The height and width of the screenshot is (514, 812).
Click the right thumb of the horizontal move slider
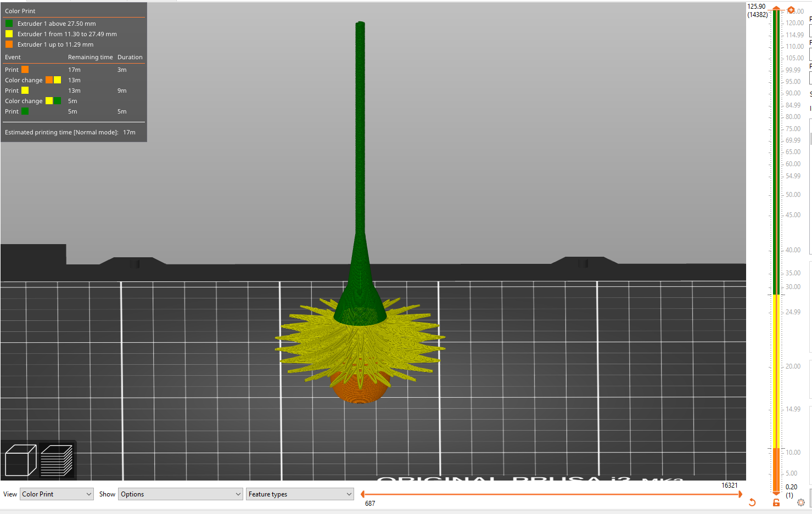pyautogui.click(x=740, y=494)
